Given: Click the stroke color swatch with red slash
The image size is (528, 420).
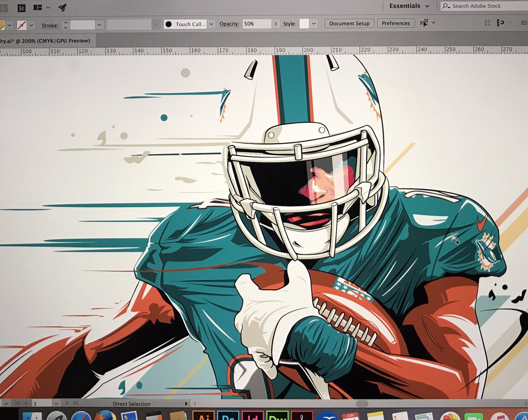Looking at the screenshot, I should 22,25.
